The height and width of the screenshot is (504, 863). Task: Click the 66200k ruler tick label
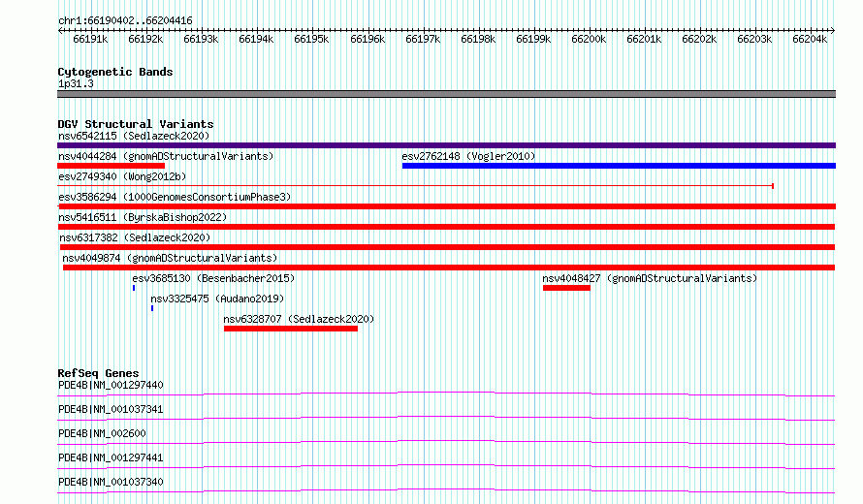point(589,39)
